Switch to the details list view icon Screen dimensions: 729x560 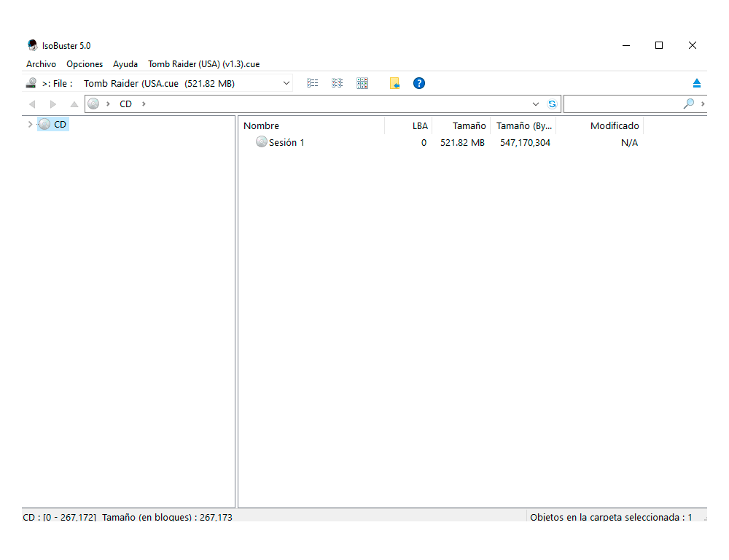click(313, 83)
